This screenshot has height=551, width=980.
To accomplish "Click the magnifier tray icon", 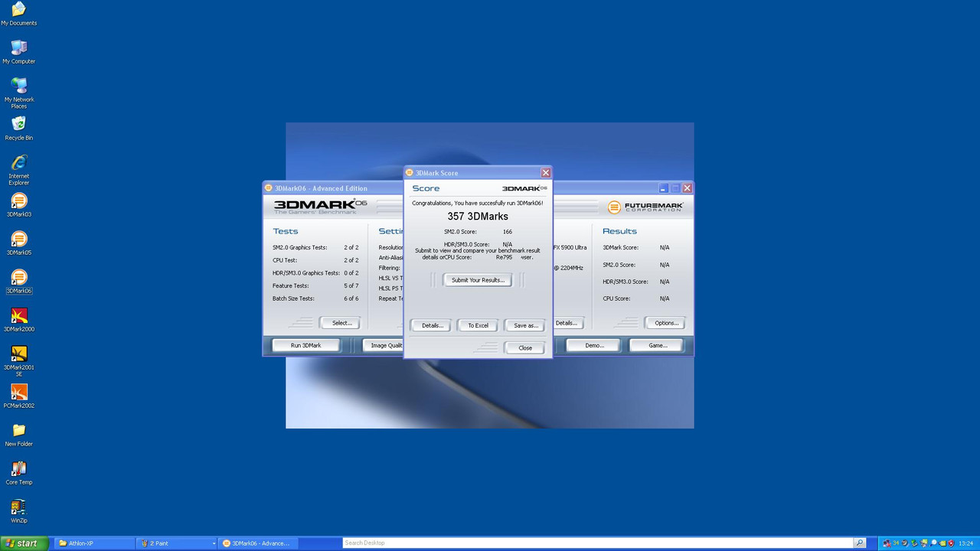I will tap(933, 543).
